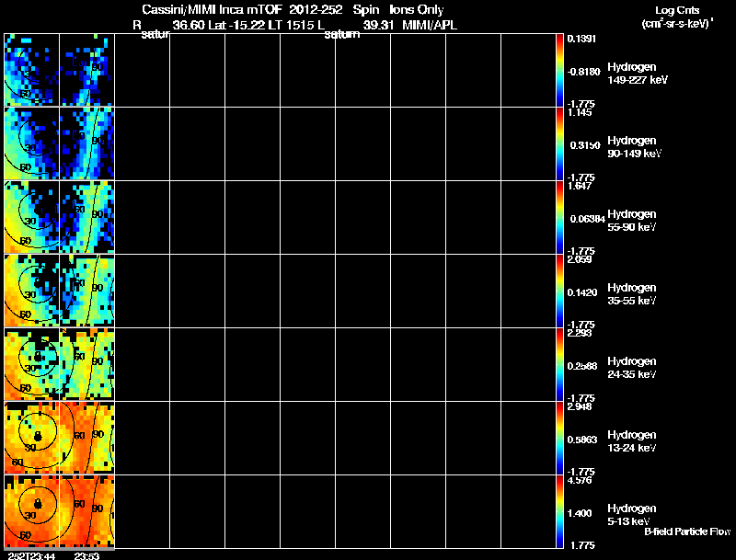
Task: Click the 'Lat -15.22' header value
Action: click(x=236, y=25)
